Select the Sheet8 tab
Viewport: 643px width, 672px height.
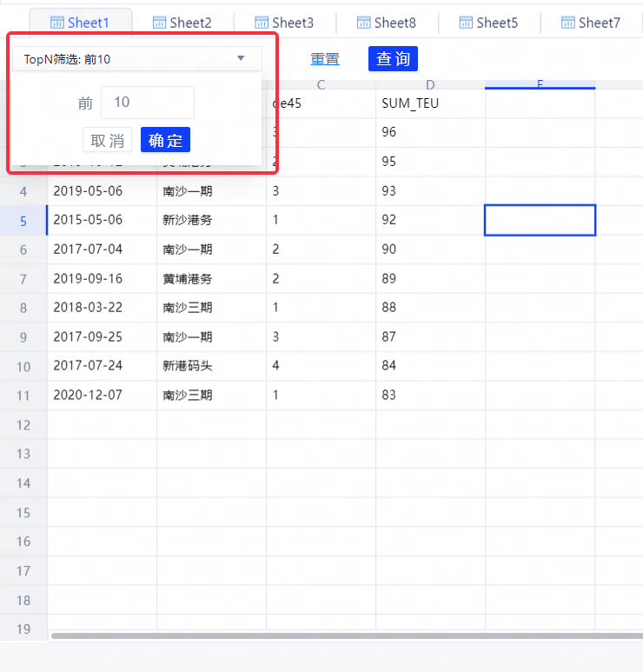[387, 23]
